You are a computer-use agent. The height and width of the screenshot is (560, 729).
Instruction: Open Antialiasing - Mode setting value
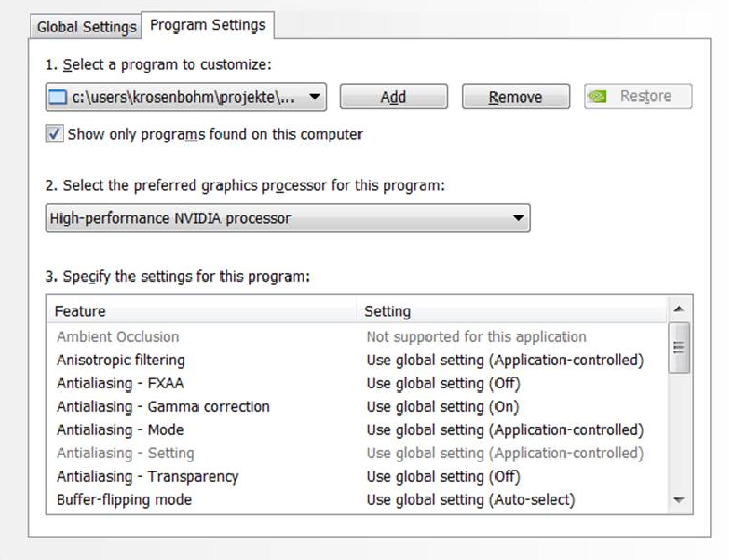[505, 430]
